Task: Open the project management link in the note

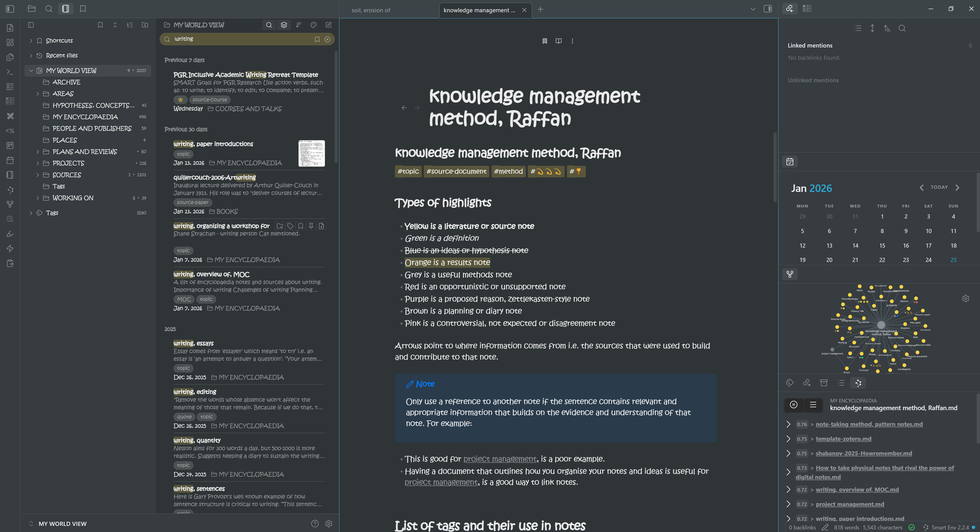Action: click(x=500, y=459)
